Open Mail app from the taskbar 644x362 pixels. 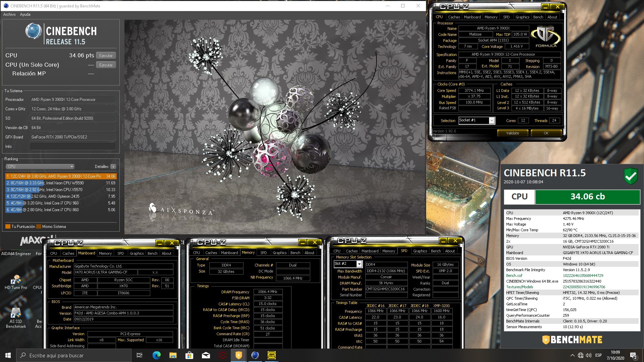pyautogui.click(x=206, y=355)
